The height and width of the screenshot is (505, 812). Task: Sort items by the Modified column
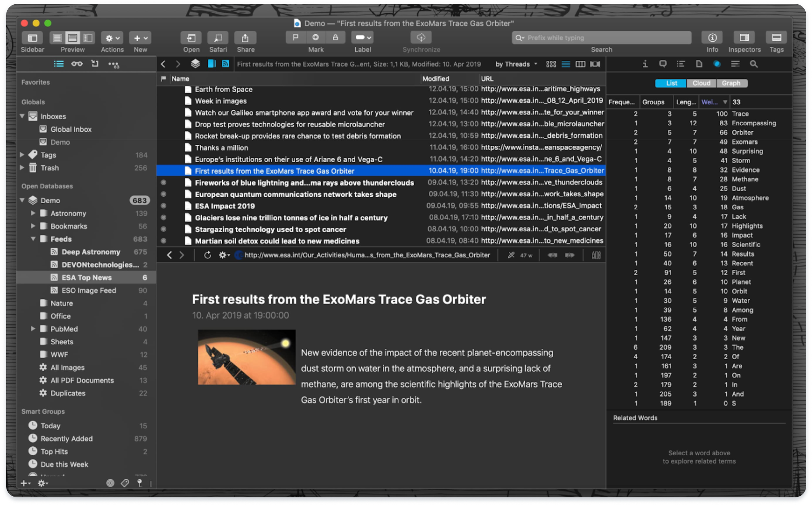click(x=450, y=79)
